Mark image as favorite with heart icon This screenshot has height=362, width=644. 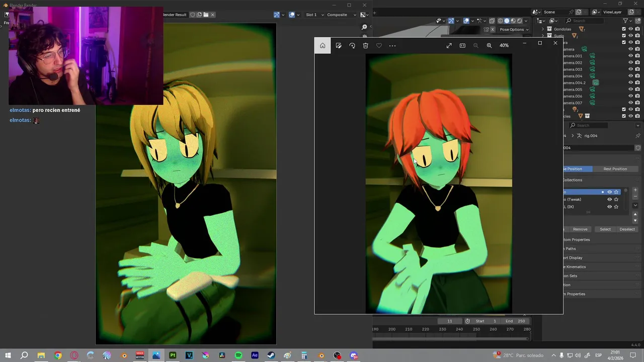click(379, 45)
